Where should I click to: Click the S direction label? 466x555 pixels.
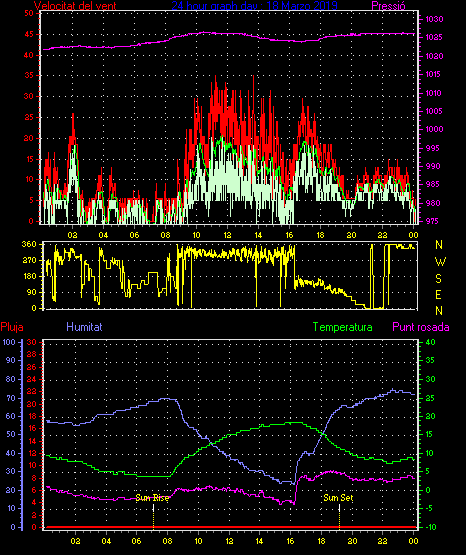tap(438, 279)
